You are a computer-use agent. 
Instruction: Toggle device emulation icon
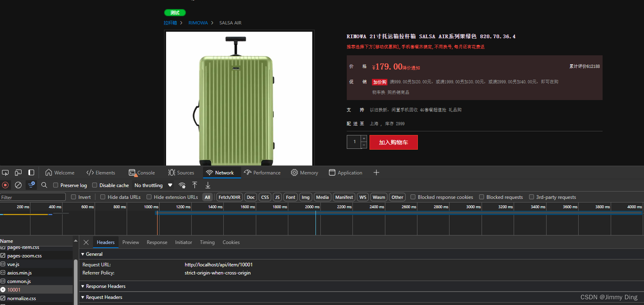point(18,173)
